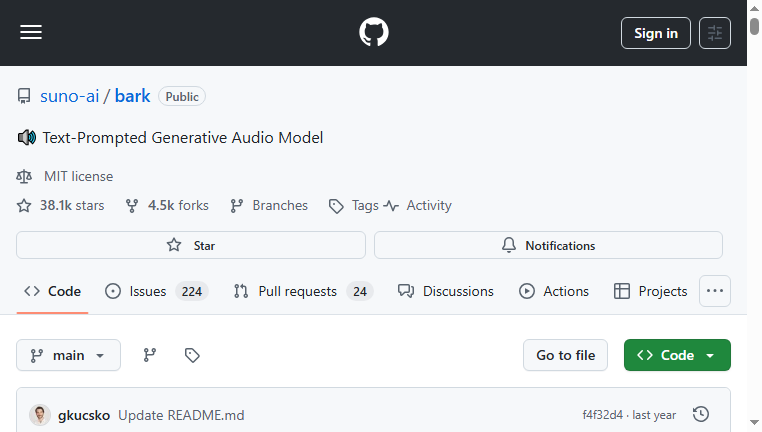Click the branches icon next to main
762x432 pixels.
150,355
